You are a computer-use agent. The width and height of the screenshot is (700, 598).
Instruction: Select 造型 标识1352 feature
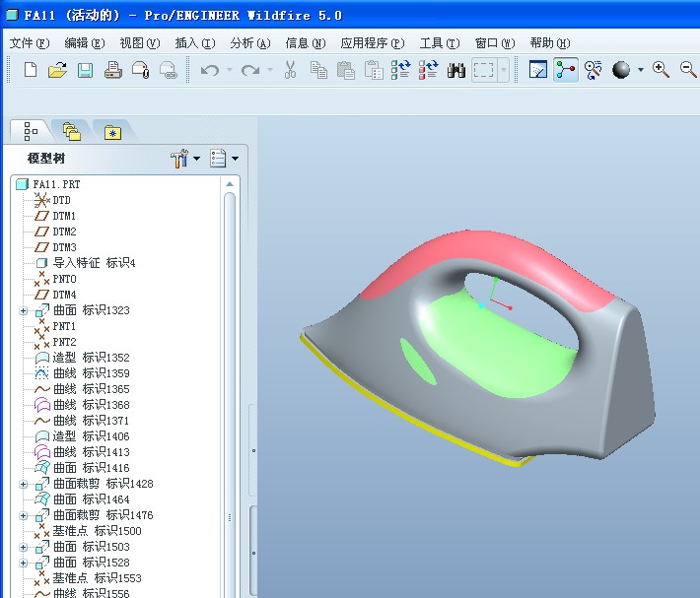pos(82,358)
